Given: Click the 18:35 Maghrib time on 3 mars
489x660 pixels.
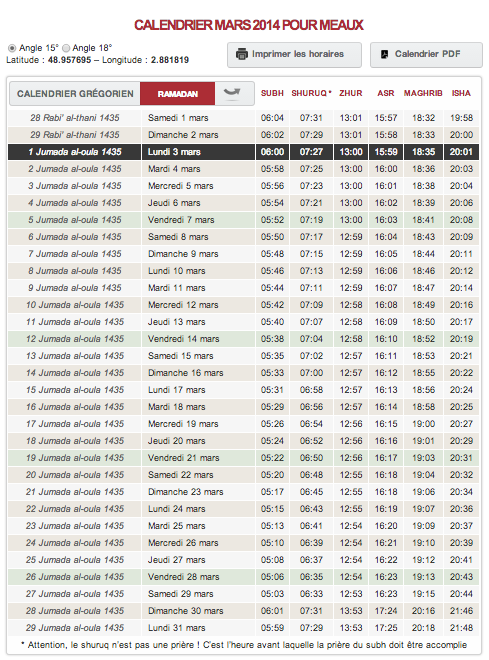Looking at the screenshot, I should (423, 152).
